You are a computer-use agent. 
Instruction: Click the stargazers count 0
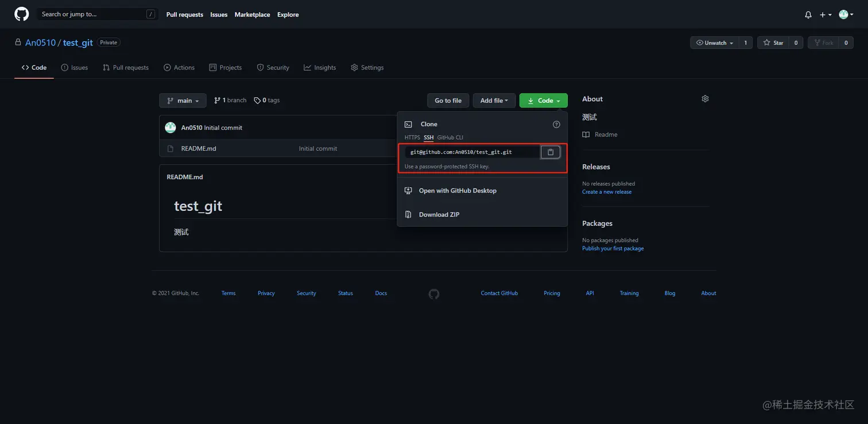pyautogui.click(x=796, y=43)
